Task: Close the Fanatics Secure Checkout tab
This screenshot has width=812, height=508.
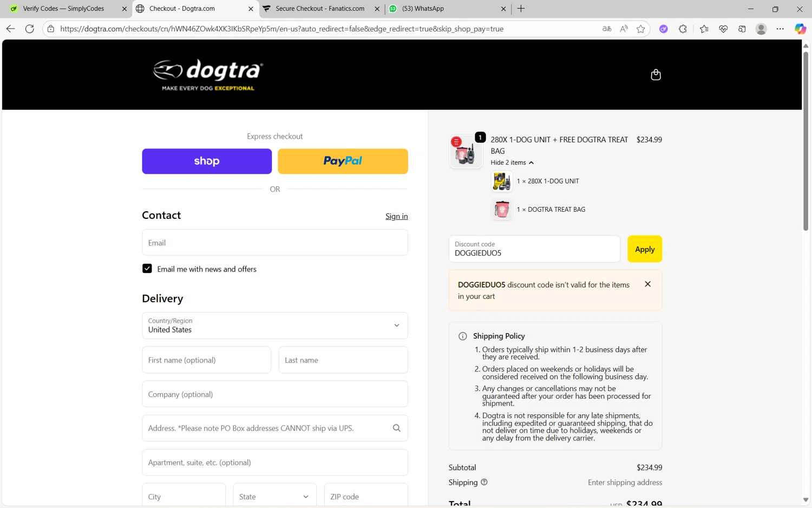Action: [x=377, y=9]
